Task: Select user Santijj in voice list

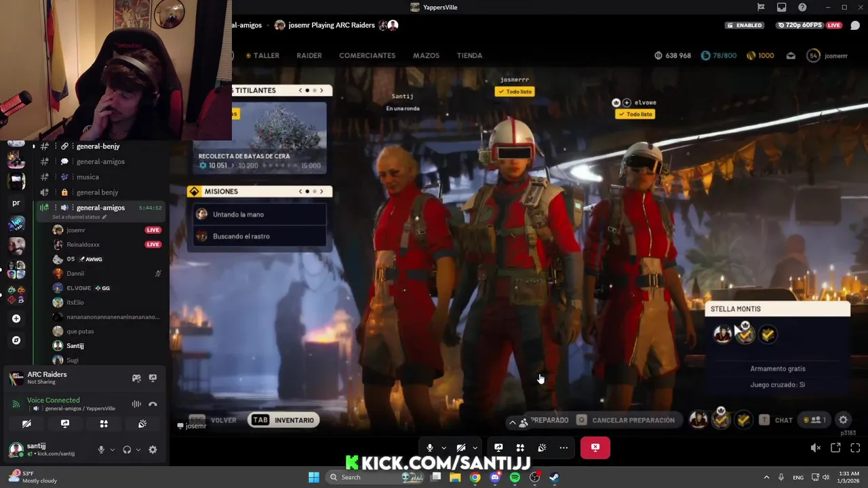Action: click(75, 346)
